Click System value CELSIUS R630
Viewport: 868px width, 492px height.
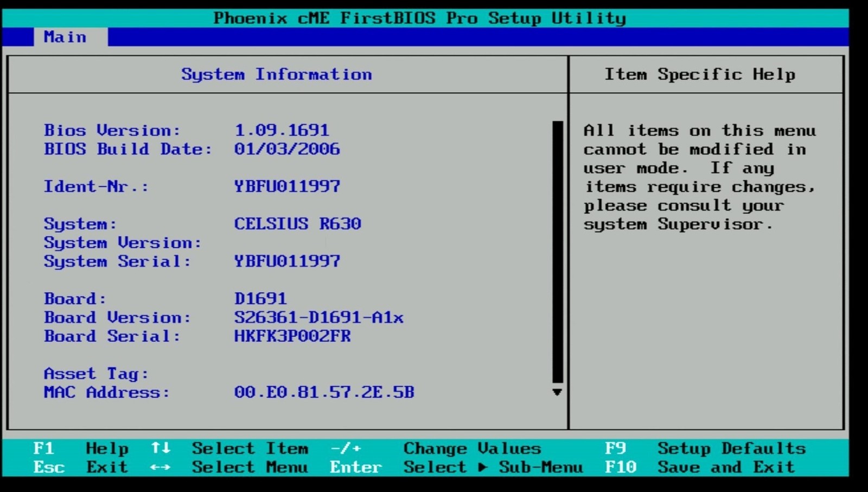click(297, 224)
